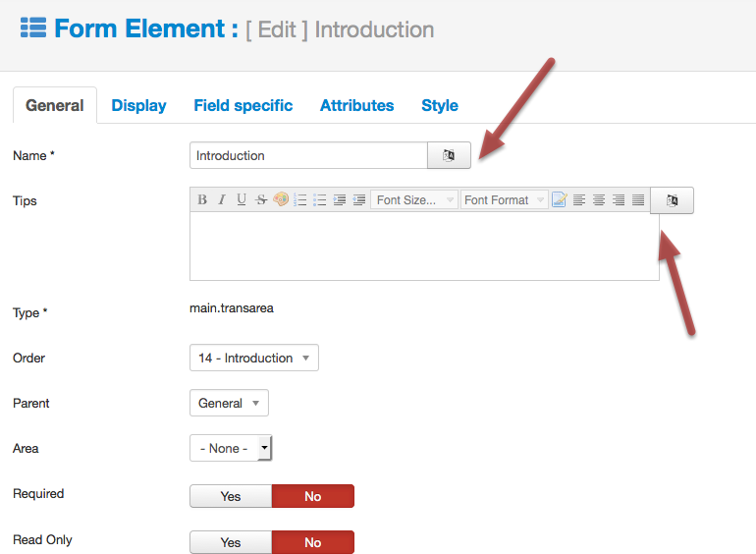Open the Font Size dropdown
Image resolution: width=756 pixels, height=554 pixels.
pyautogui.click(x=414, y=199)
